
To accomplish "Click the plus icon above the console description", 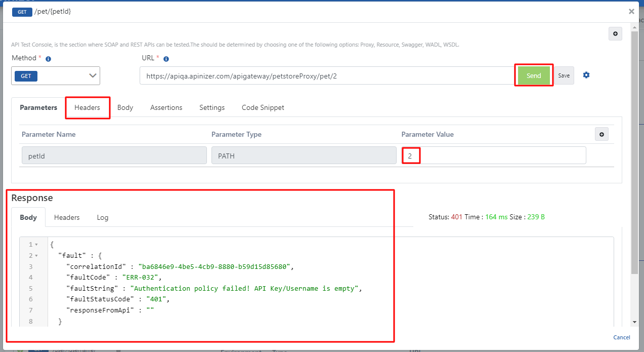I will [x=615, y=34].
